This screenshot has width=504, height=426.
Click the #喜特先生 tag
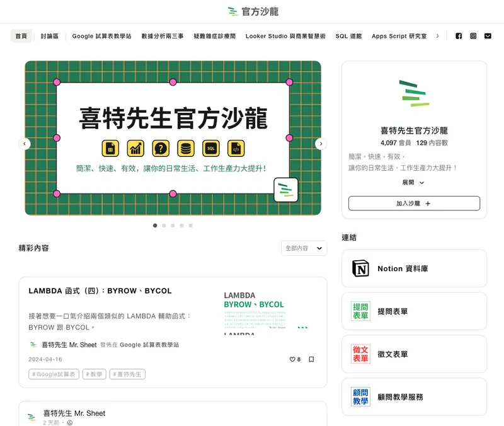127,374
